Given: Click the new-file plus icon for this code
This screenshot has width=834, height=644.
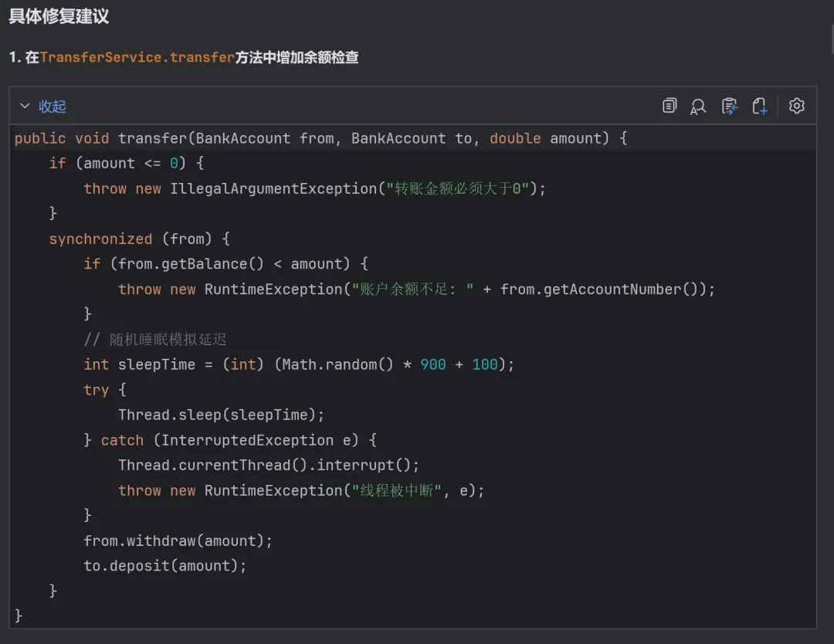Looking at the screenshot, I should [760, 107].
